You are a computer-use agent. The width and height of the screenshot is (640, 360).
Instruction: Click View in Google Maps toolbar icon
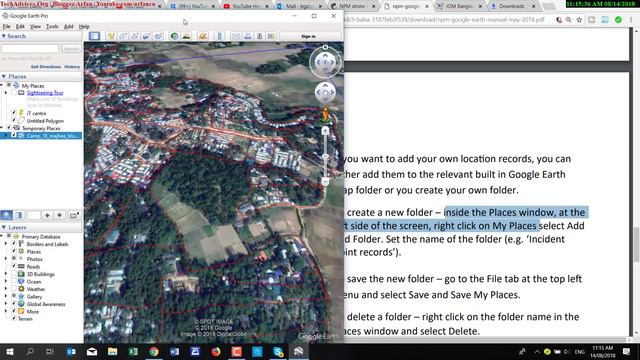[271, 36]
